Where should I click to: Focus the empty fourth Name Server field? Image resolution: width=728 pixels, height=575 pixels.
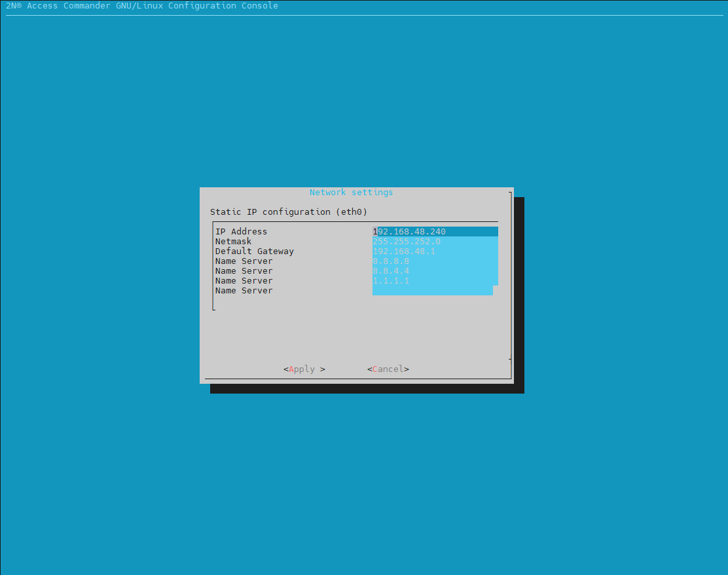(x=432, y=290)
